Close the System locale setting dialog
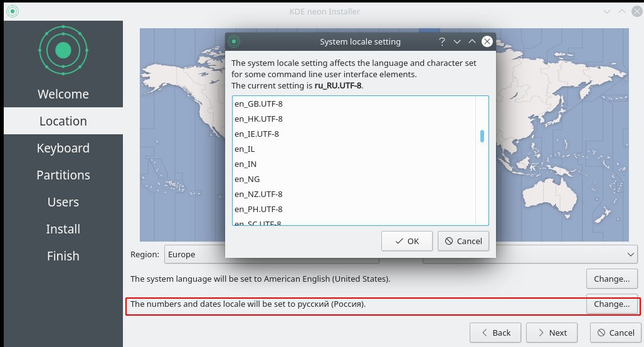 (487, 41)
